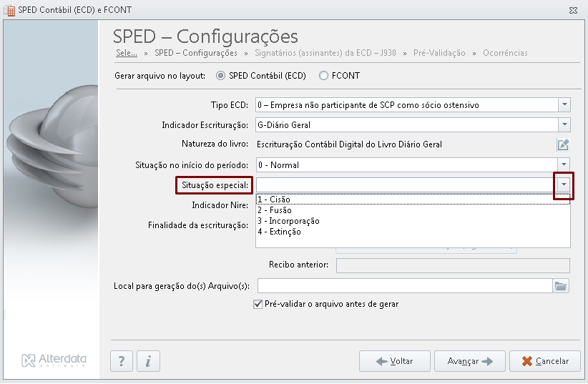The height and width of the screenshot is (384, 588).
Task: Uncheck Pré-validar o arquivo antes de gerar
Action: tap(258, 304)
